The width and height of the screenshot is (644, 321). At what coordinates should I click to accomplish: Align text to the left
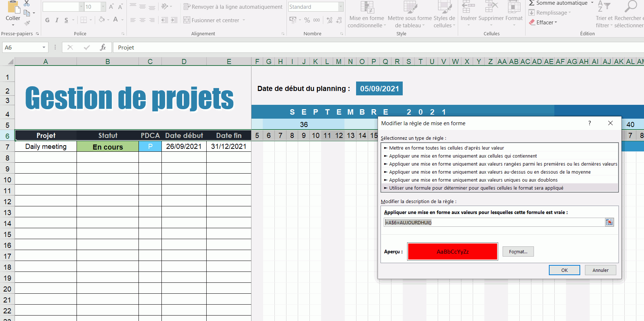click(x=133, y=20)
